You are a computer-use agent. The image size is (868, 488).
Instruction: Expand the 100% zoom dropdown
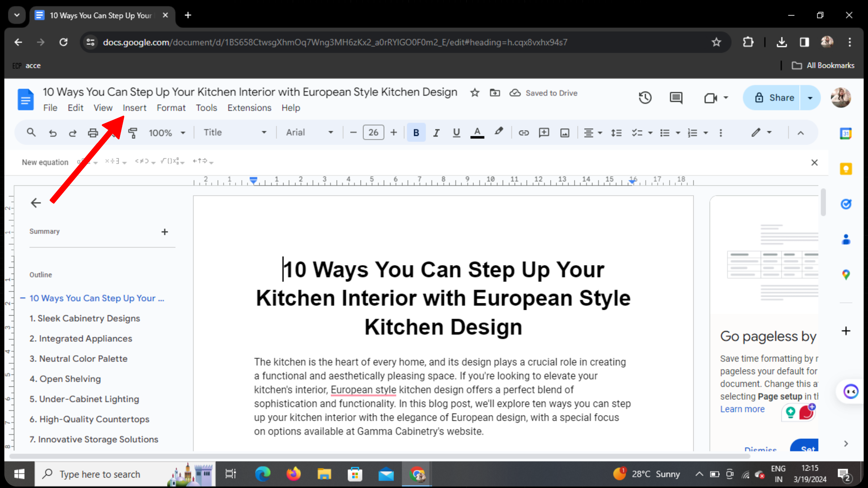167,133
